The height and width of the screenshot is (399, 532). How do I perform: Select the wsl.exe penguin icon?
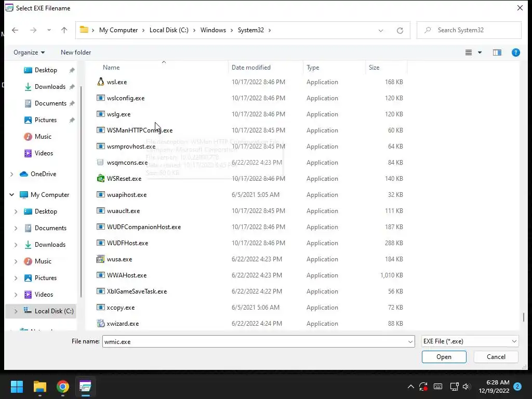coord(100,82)
